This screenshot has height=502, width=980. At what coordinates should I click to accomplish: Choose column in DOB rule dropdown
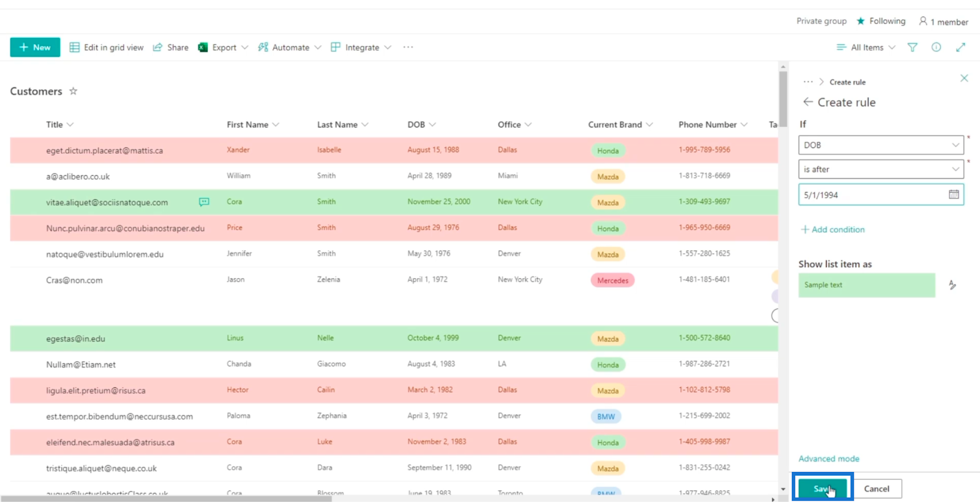(881, 145)
